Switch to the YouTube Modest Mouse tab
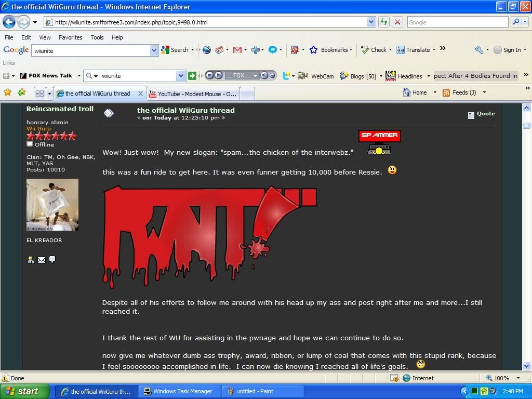 click(193, 94)
